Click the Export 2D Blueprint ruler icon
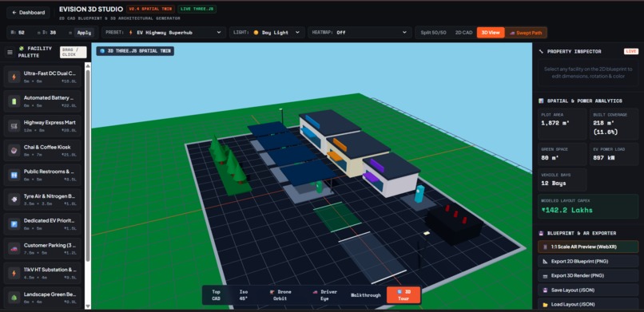The height and width of the screenshot is (312, 644). (546, 262)
